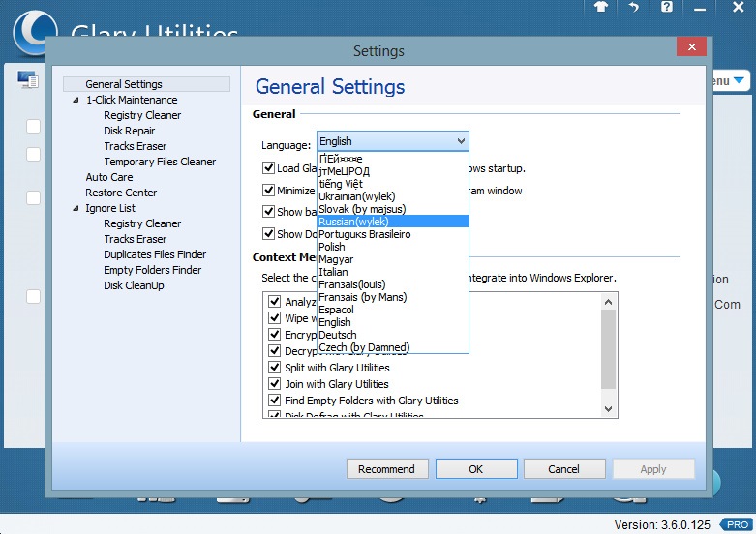Screen dimensions: 756x534
Task: Click the context menu list scrollbar down arrow
Action: (609, 409)
